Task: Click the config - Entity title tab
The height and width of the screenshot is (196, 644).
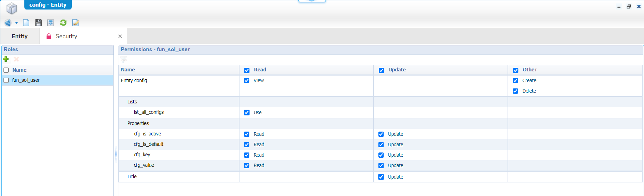Action: coord(48,5)
